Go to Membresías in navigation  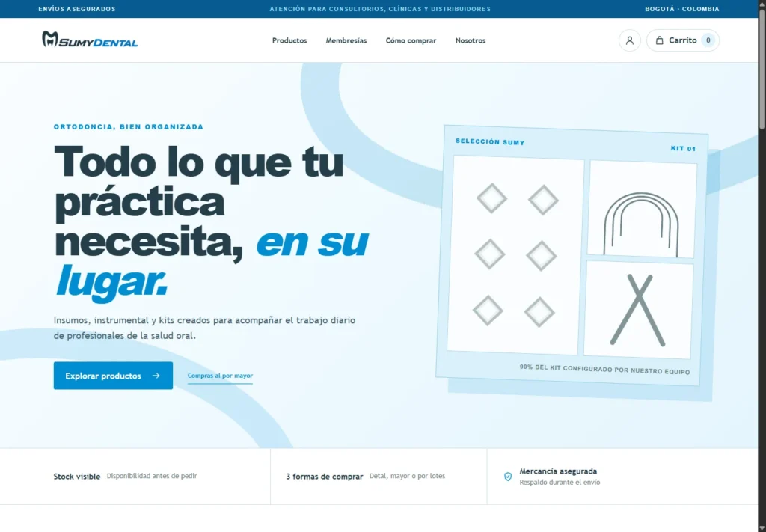coord(346,40)
